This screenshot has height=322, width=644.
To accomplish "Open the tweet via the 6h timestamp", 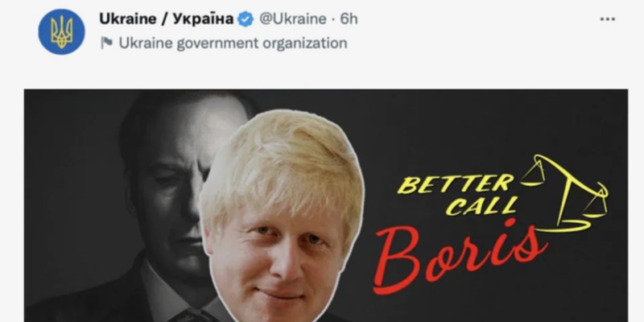I will [349, 19].
